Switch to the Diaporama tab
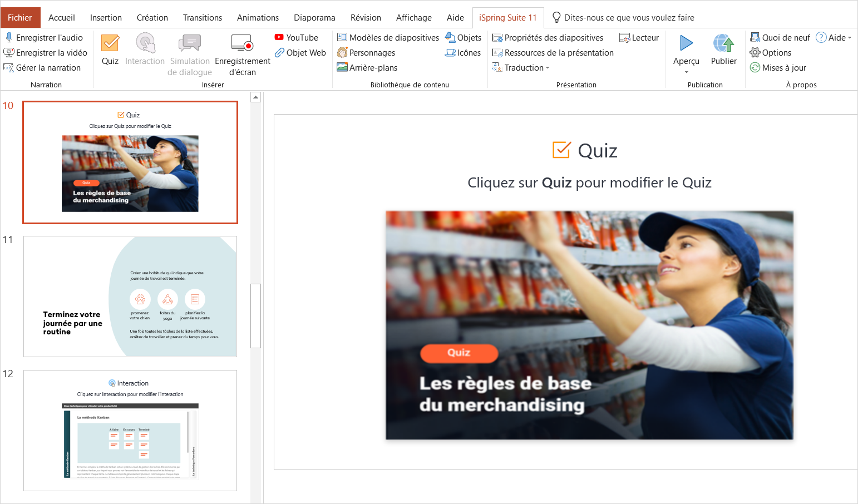858x504 pixels. [x=314, y=17]
